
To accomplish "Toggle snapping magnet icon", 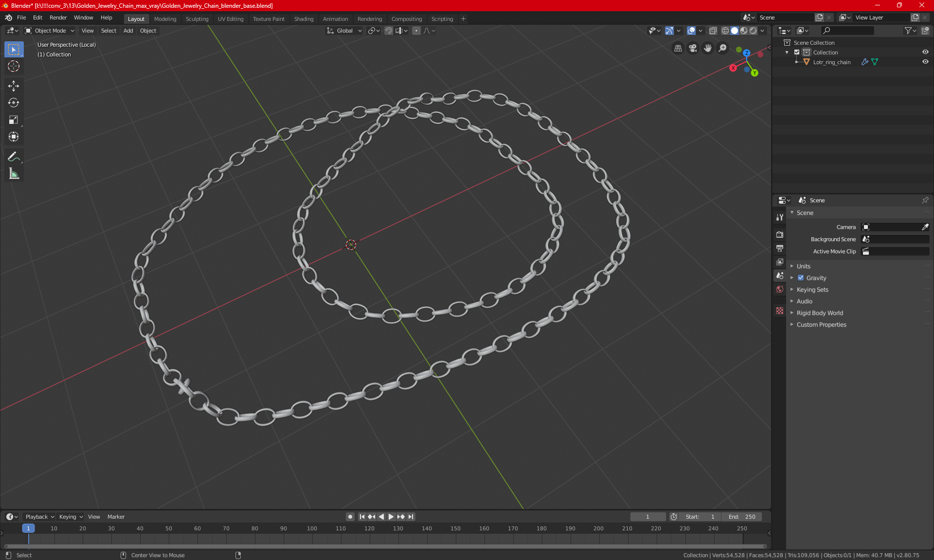I will (x=388, y=31).
